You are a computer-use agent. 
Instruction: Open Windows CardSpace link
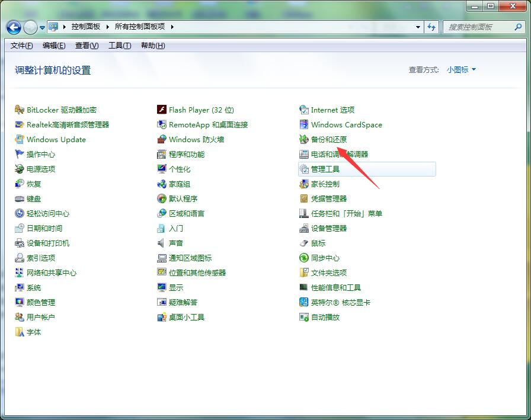click(x=347, y=124)
